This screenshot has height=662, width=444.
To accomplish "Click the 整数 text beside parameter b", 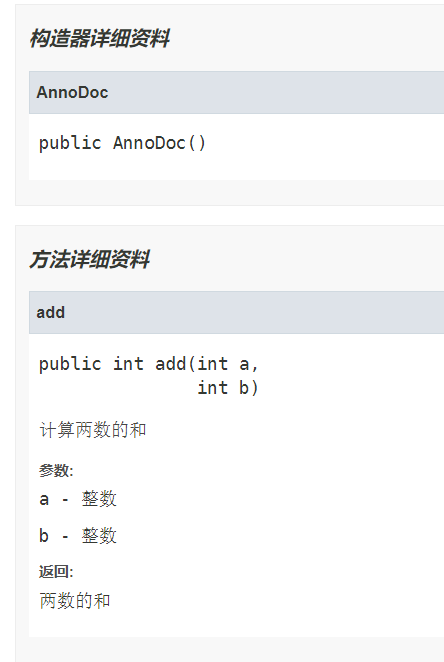I will pos(99,535).
